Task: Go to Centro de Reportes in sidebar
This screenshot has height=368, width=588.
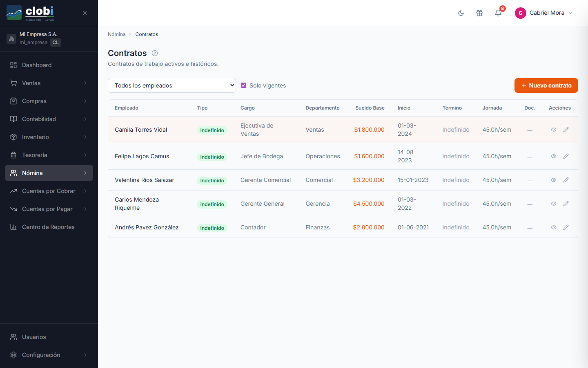Action: pyautogui.click(x=49, y=227)
